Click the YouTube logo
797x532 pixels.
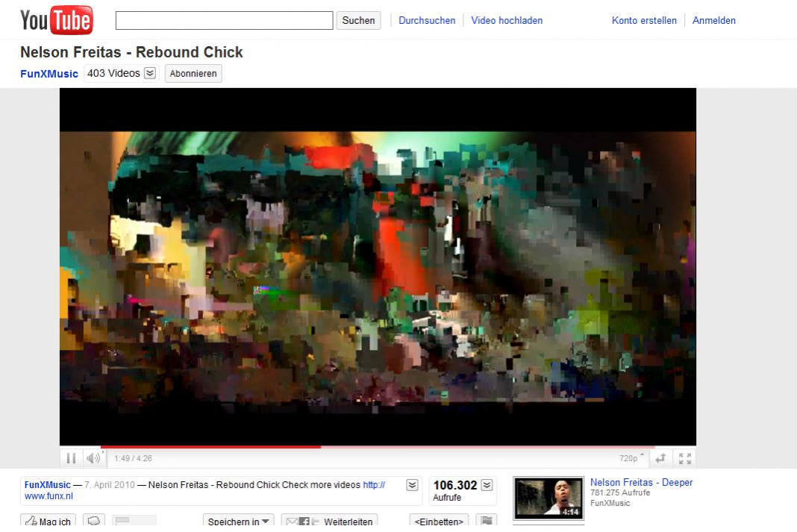(57, 20)
